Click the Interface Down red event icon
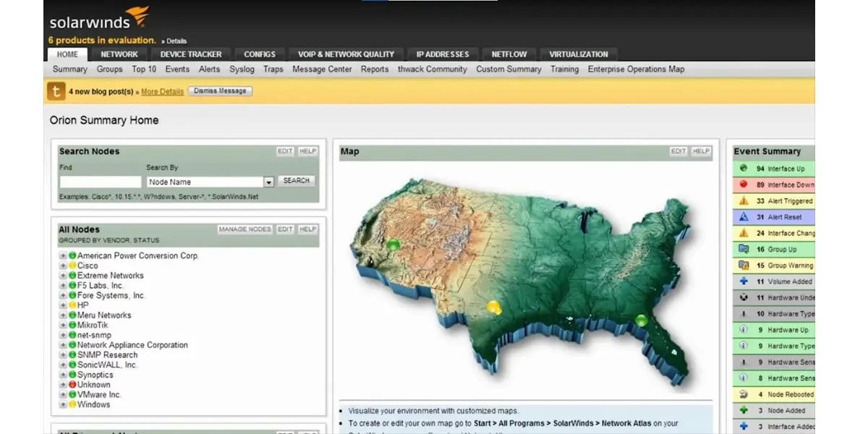Viewport: 868px width, 434px height. (x=743, y=184)
